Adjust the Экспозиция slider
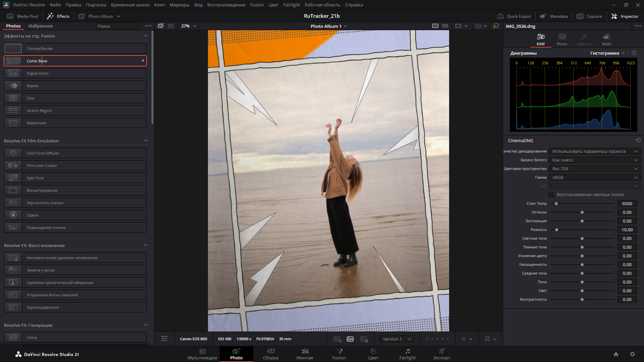 pos(582,221)
